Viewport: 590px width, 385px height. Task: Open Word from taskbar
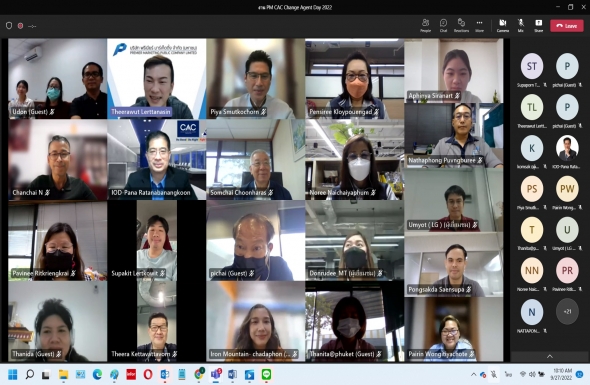tap(233, 374)
